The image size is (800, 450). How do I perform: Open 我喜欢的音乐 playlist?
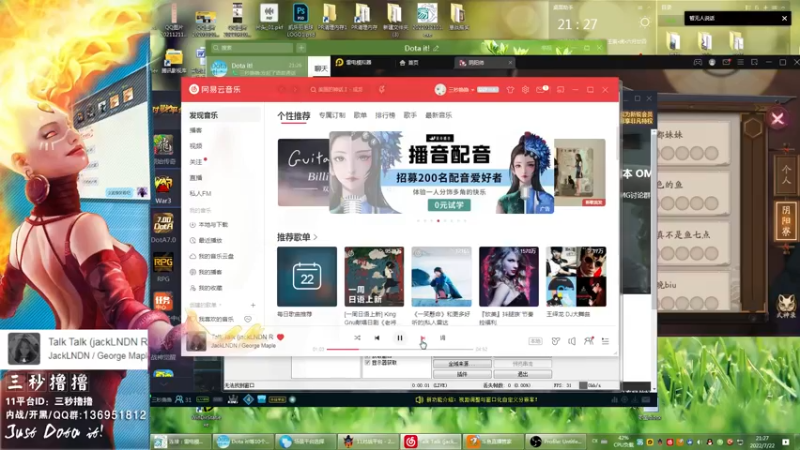(212, 319)
